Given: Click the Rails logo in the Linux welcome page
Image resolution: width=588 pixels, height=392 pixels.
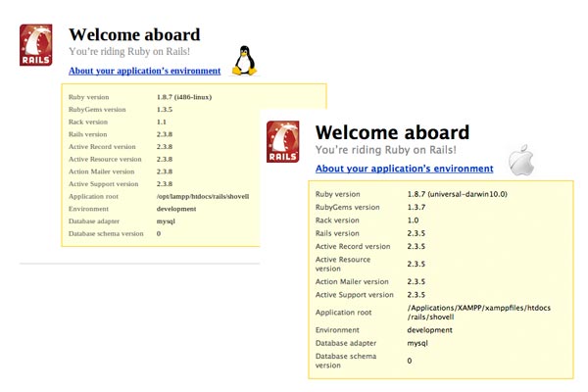Looking at the screenshot, I should pos(36,45).
